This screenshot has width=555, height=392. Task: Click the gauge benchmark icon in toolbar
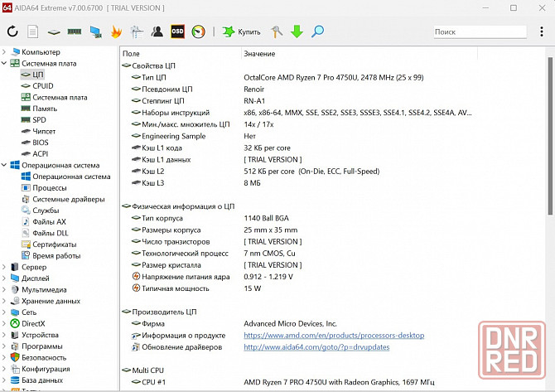pos(198,32)
